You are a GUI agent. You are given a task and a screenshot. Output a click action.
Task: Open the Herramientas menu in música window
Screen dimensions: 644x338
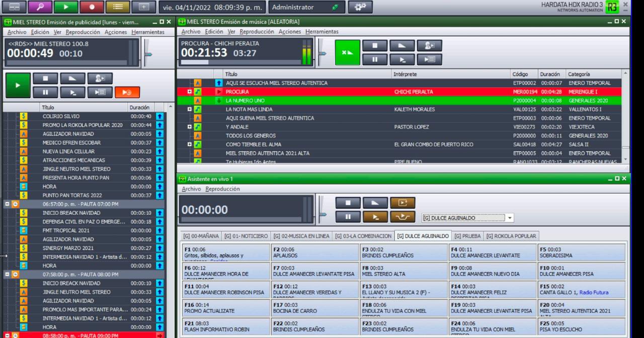pyautogui.click(x=322, y=31)
